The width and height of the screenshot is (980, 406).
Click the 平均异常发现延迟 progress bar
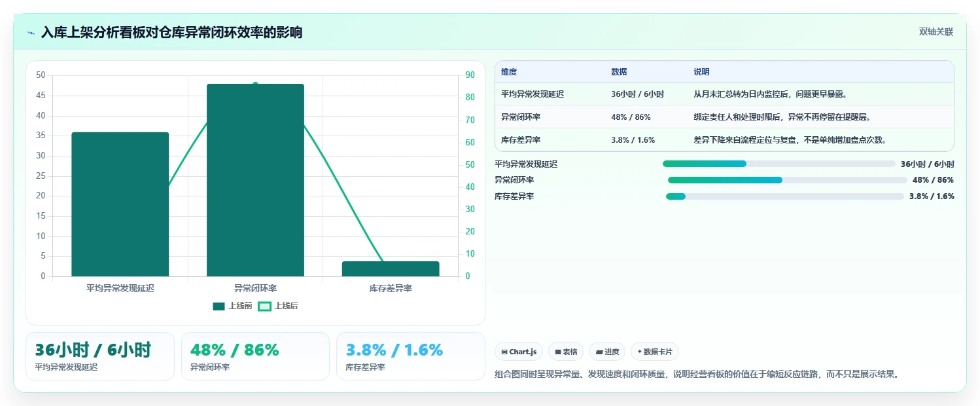pos(779,164)
